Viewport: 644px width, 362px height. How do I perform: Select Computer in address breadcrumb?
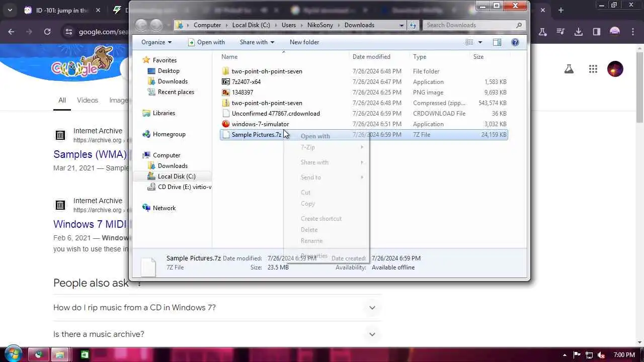[x=207, y=25]
